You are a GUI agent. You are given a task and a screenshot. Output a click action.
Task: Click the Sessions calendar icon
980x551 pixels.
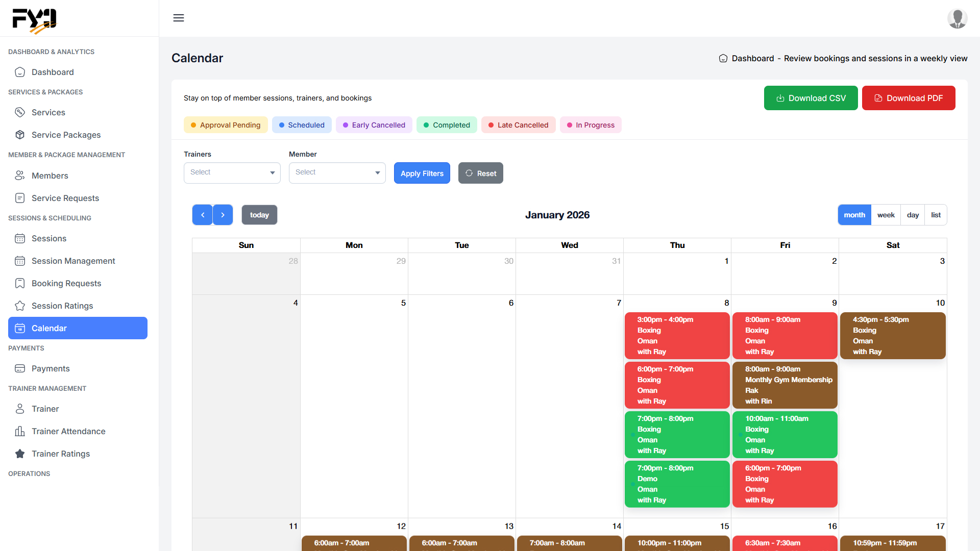point(20,238)
